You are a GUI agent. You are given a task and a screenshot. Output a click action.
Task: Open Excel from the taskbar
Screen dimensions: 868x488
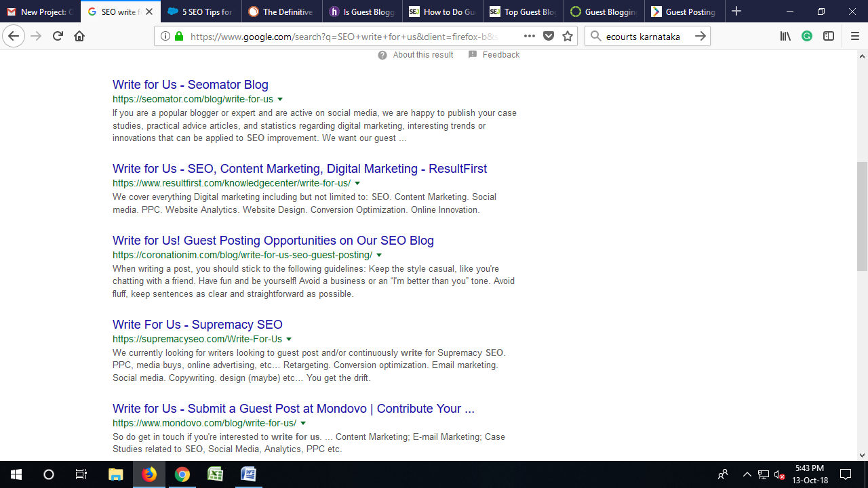coord(215,474)
